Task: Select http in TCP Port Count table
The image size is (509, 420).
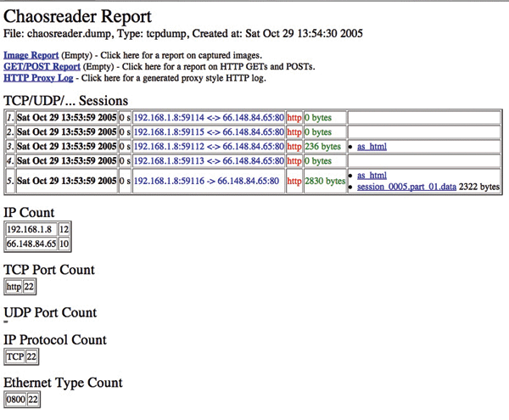Action: [x=14, y=287]
